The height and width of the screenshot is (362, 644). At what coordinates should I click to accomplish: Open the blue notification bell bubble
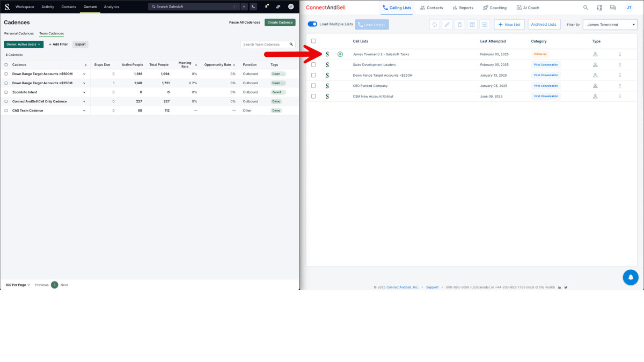tap(631, 277)
